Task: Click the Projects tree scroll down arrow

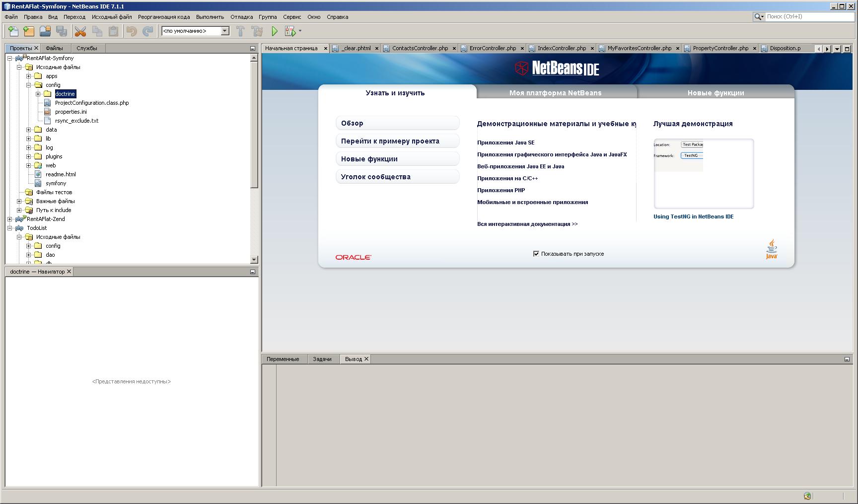Action: click(254, 259)
